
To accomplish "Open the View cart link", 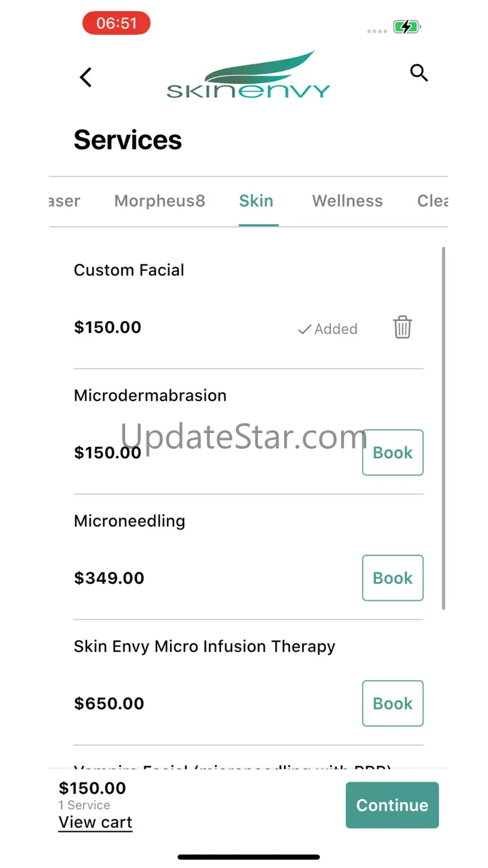I will (96, 822).
